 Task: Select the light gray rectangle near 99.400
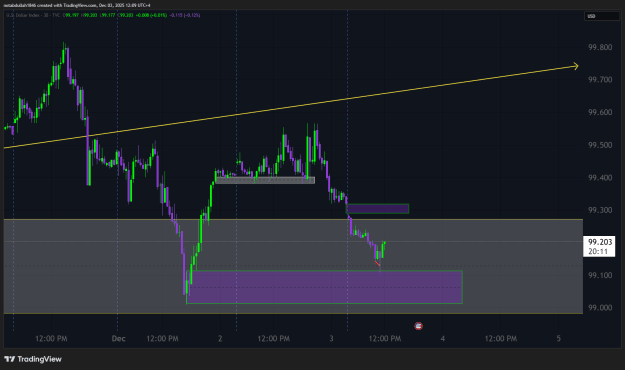coord(265,180)
